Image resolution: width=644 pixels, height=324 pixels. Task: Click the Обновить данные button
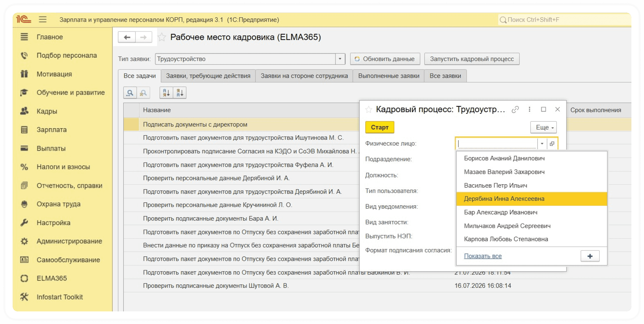coord(385,59)
